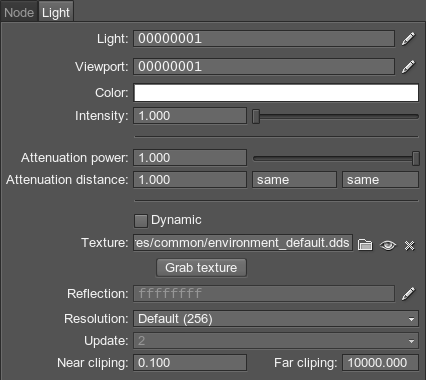
Task: Click the Intensity value input field
Action: click(190, 116)
